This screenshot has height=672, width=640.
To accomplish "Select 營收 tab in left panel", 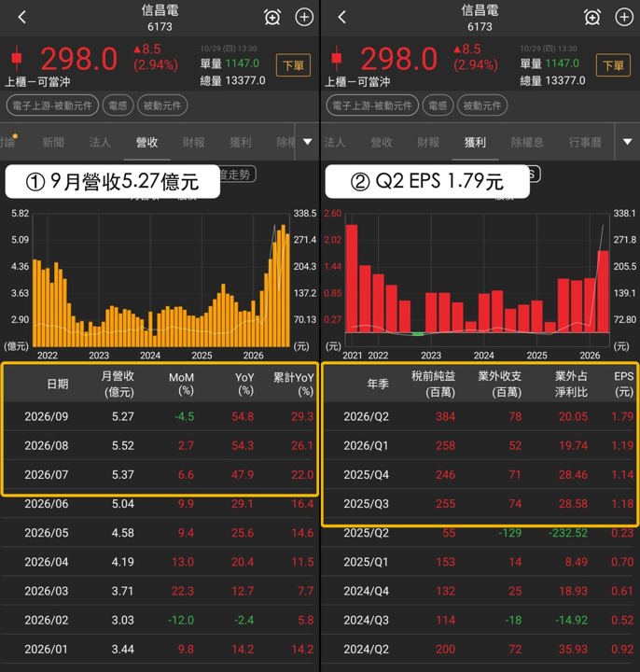I will tap(146, 142).
